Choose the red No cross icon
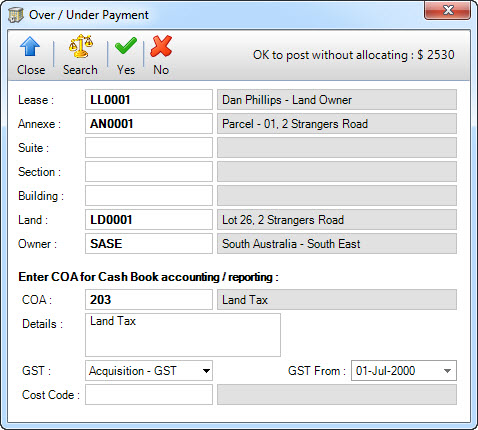This screenshot has height=430, width=478. coord(161,46)
